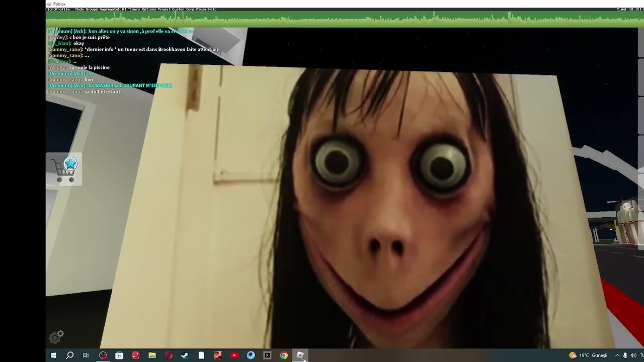This screenshot has height=362, width=644.
Task: Click chat line 'c bon je suis prête'
Action: (79, 37)
